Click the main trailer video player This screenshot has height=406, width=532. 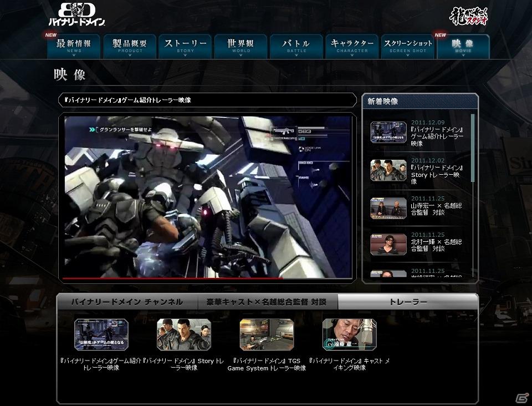[208, 197]
